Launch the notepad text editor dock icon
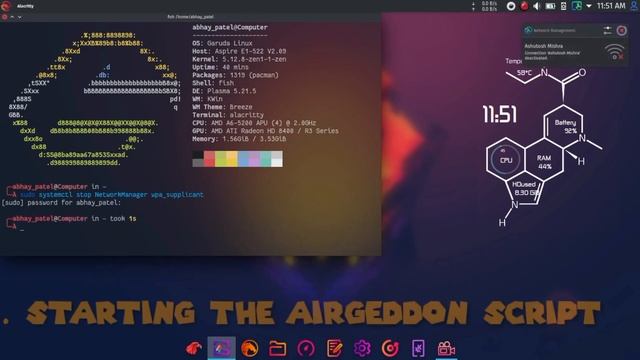The image size is (640, 360). click(334, 349)
